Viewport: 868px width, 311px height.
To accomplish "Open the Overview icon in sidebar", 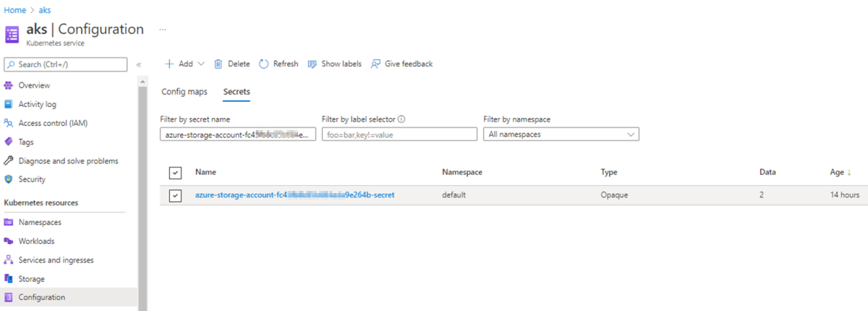I will point(9,85).
